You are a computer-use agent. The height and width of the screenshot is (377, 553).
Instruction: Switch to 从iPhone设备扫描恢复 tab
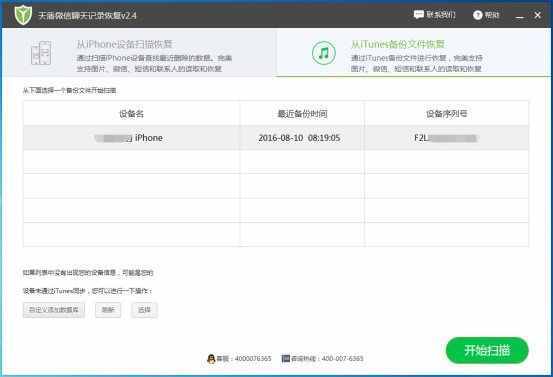(139, 53)
